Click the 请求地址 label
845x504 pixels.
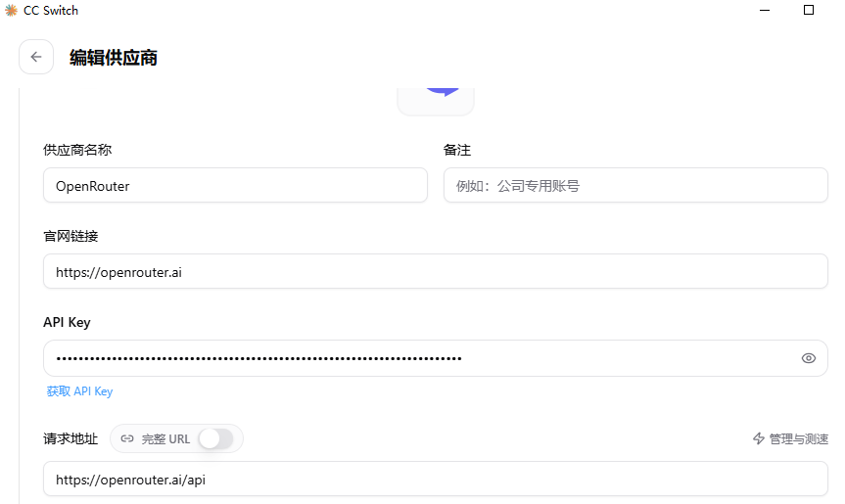pos(70,438)
